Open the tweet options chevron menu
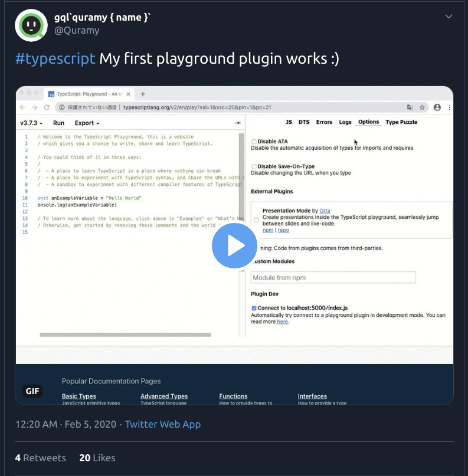Viewport: 468px width, 476px height. click(449, 17)
